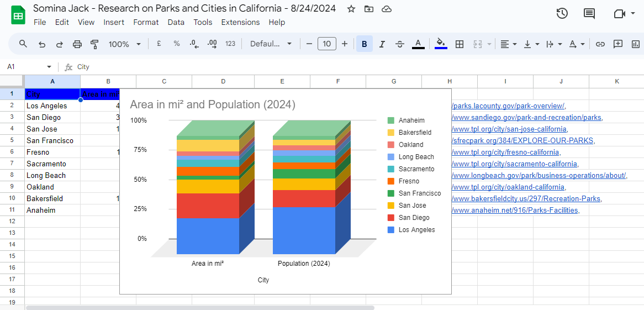Start a video call with camera icon
This screenshot has width=644, height=310.
(619, 14)
